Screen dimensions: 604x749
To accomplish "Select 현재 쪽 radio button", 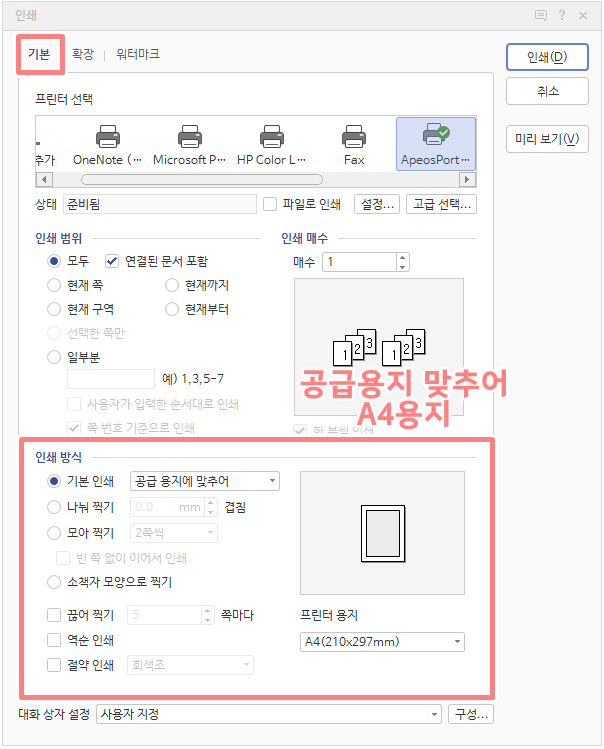I will (54, 285).
